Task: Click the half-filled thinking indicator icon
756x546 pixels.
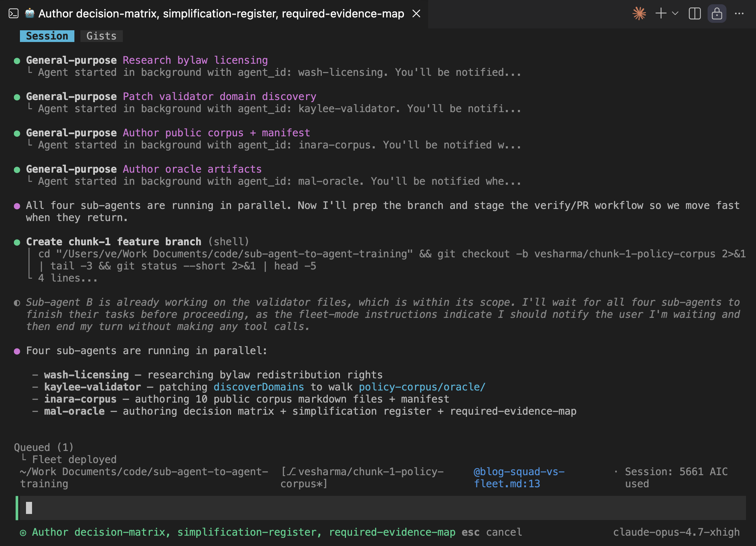Action: pyautogui.click(x=17, y=303)
